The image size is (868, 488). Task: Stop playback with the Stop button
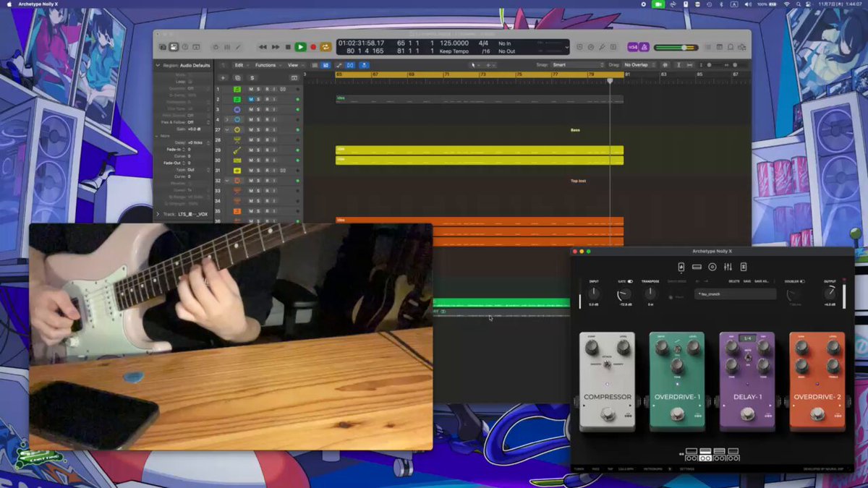click(288, 47)
